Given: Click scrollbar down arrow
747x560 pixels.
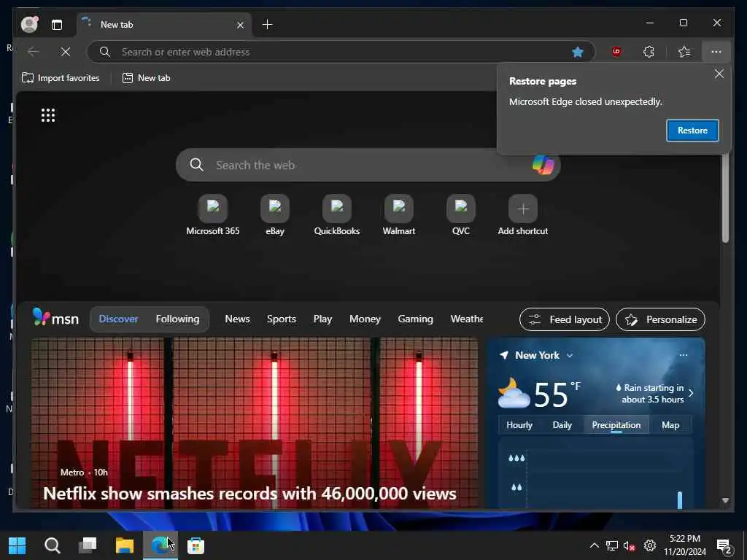Looking at the screenshot, I should coord(725,500).
